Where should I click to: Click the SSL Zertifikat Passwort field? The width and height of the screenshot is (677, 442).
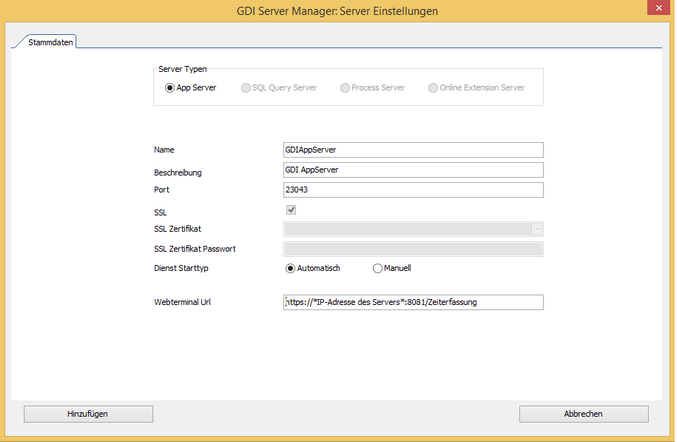413,248
